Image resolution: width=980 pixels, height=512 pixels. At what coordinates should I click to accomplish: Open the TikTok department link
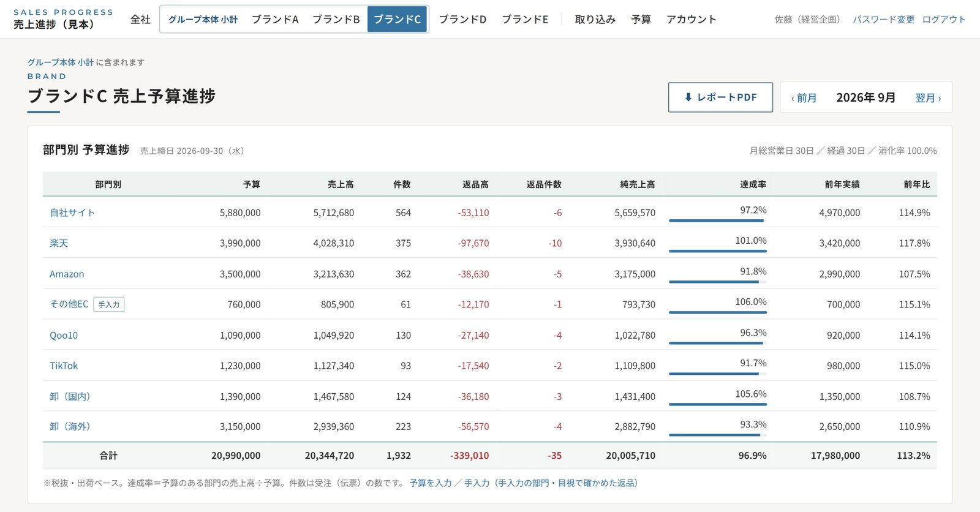click(x=64, y=366)
